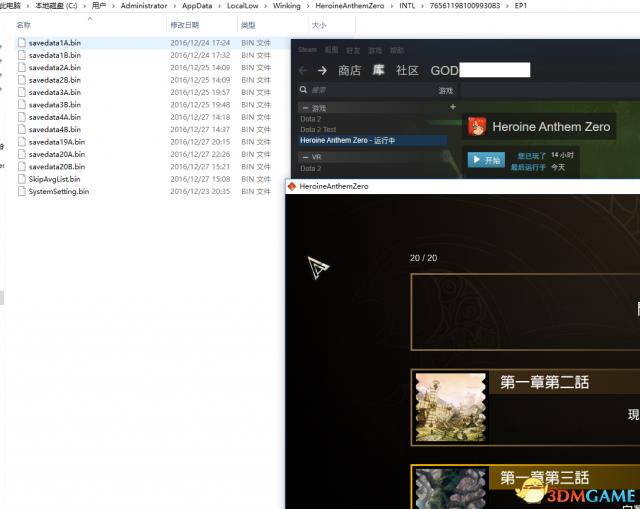This screenshot has width=640, height=509.
Task: Click the savedata4B.bin file icon
Action: (22, 129)
